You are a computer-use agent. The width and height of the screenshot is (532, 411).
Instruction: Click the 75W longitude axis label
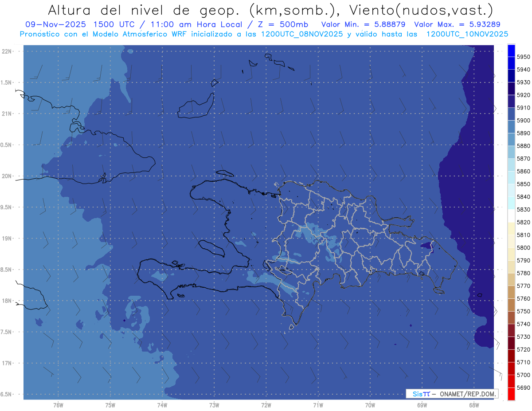pos(110,405)
